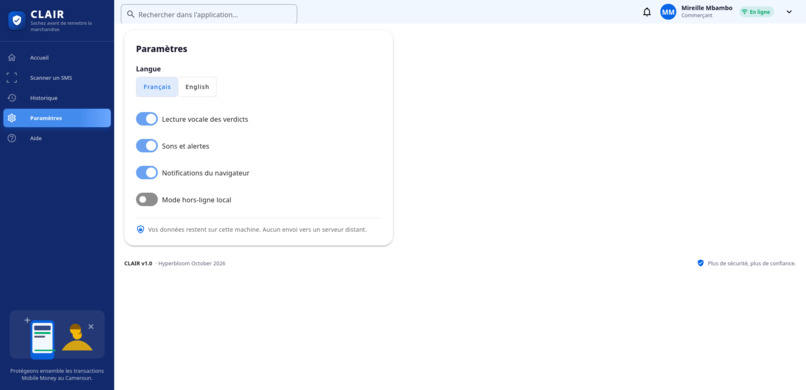This screenshot has width=806, height=390.
Task: Toggle Notifications du navigateur switch
Action: [x=146, y=173]
